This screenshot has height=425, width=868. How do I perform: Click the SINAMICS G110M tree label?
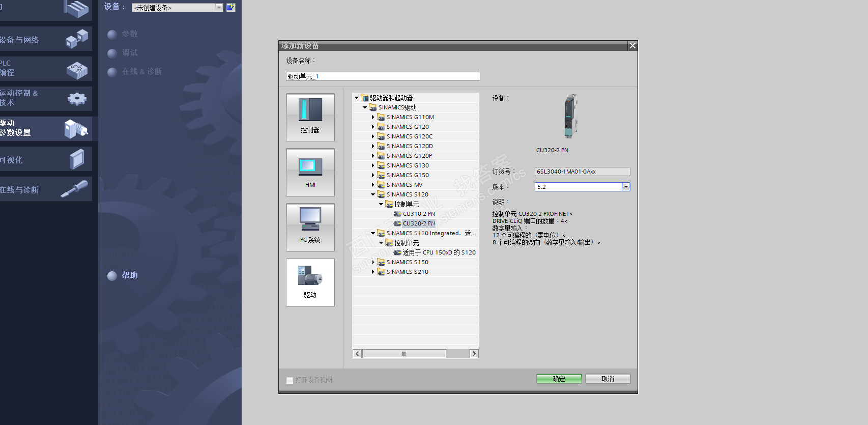(x=410, y=117)
